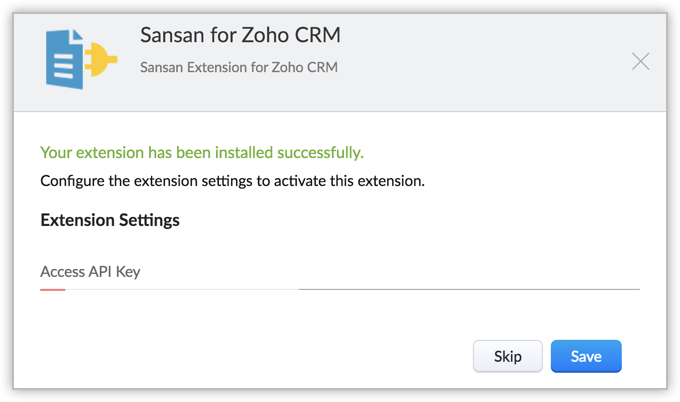
Task: Close the Sansan extension dialog
Action: tap(641, 62)
